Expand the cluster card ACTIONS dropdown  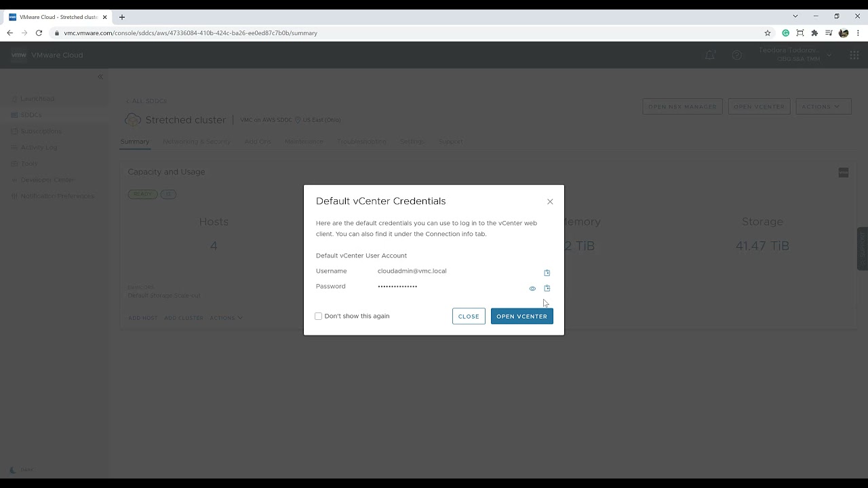click(x=226, y=318)
